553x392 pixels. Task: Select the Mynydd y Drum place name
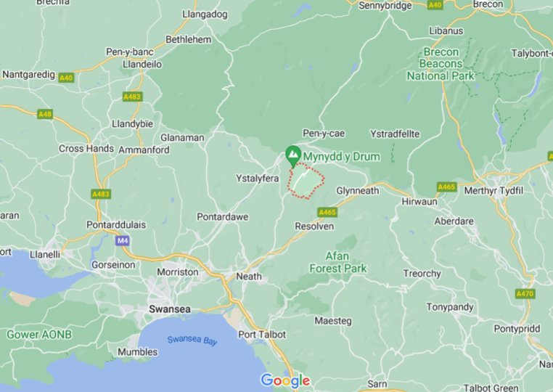point(341,157)
